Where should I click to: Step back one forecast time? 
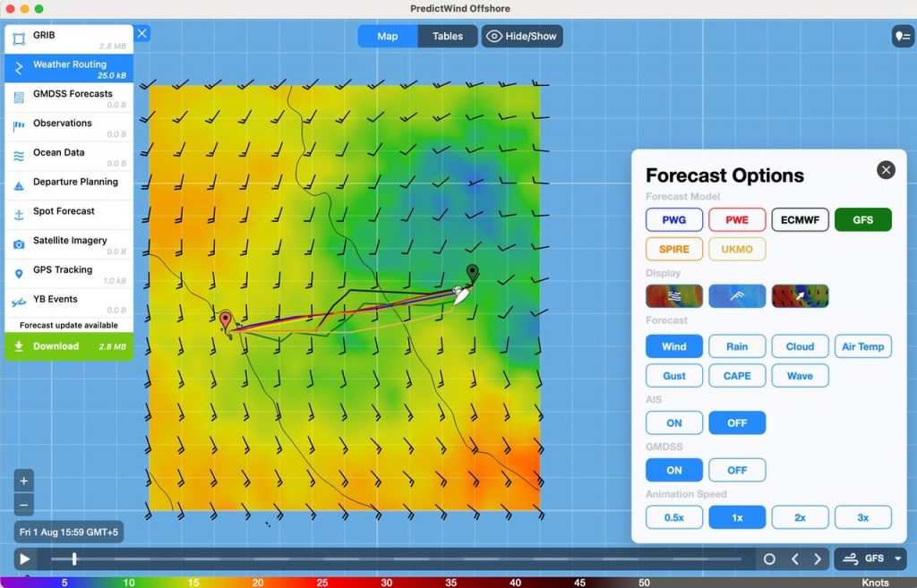795,559
